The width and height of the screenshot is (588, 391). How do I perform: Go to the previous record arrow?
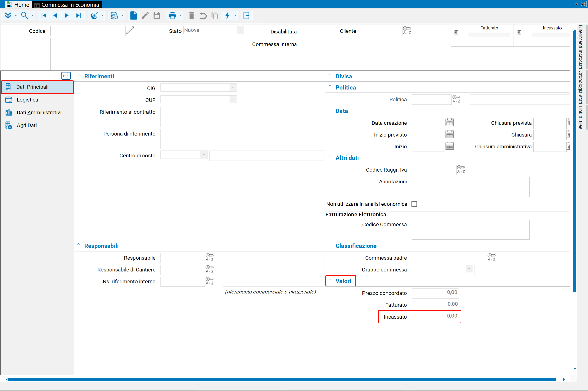pyautogui.click(x=55, y=15)
